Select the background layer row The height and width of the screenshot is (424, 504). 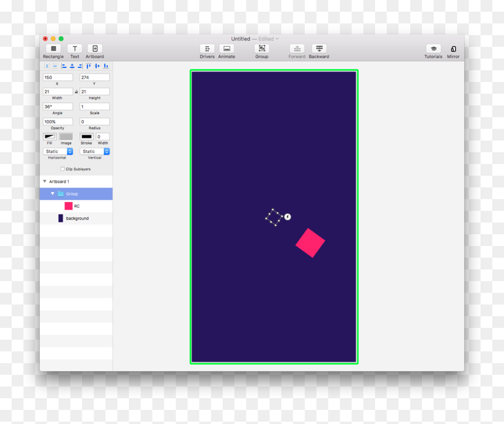coord(76,218)
